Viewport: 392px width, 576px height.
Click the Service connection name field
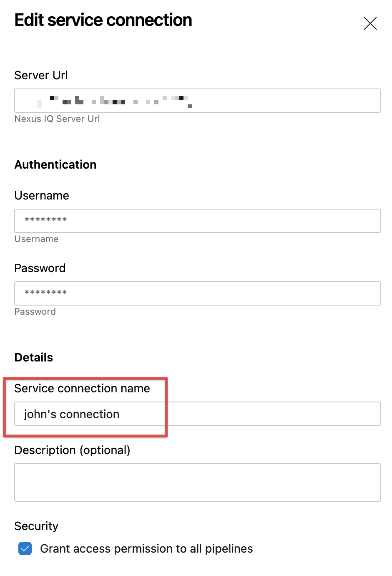[x=197, y=414]
